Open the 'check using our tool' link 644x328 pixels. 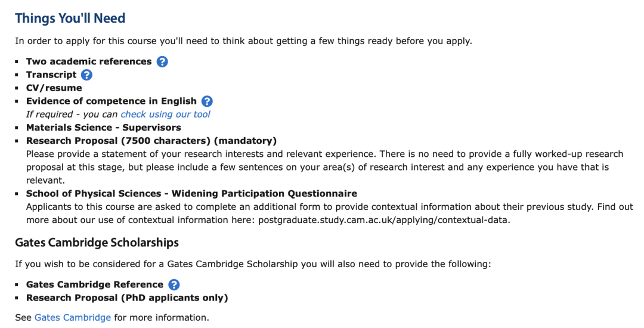[166, 114]
